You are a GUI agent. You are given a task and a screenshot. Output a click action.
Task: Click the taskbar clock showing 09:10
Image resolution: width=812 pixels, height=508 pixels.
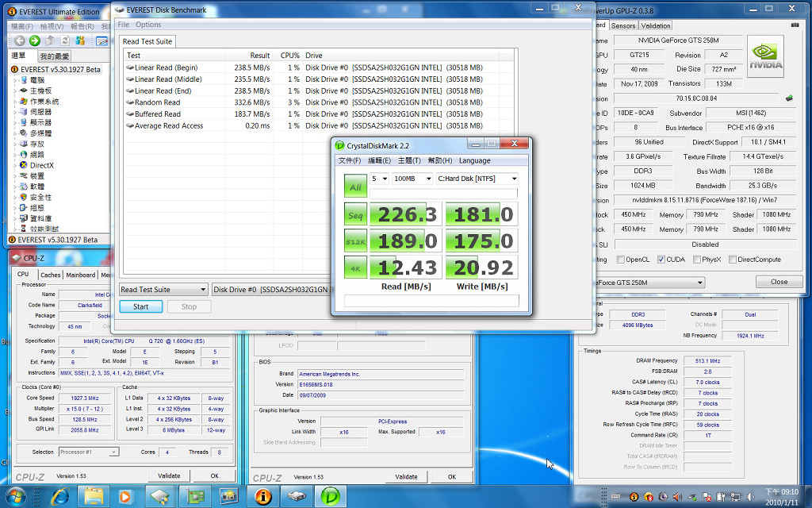point(782,497)
